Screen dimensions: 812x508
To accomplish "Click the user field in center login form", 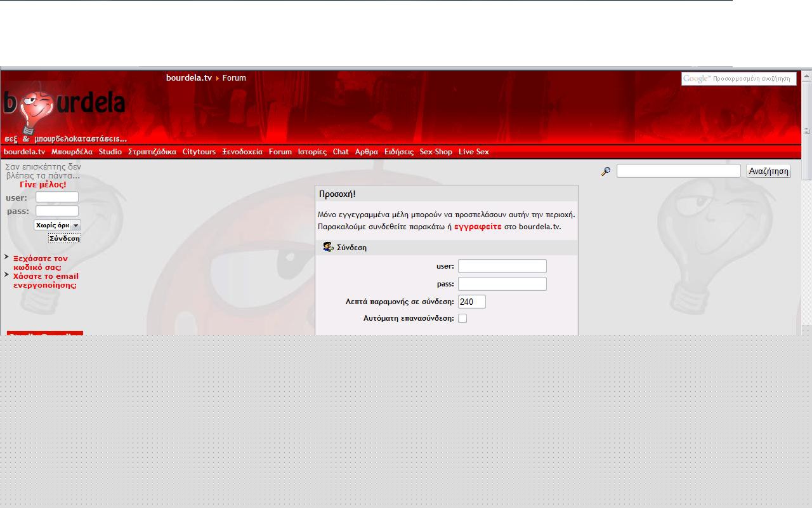I will 502,266.
